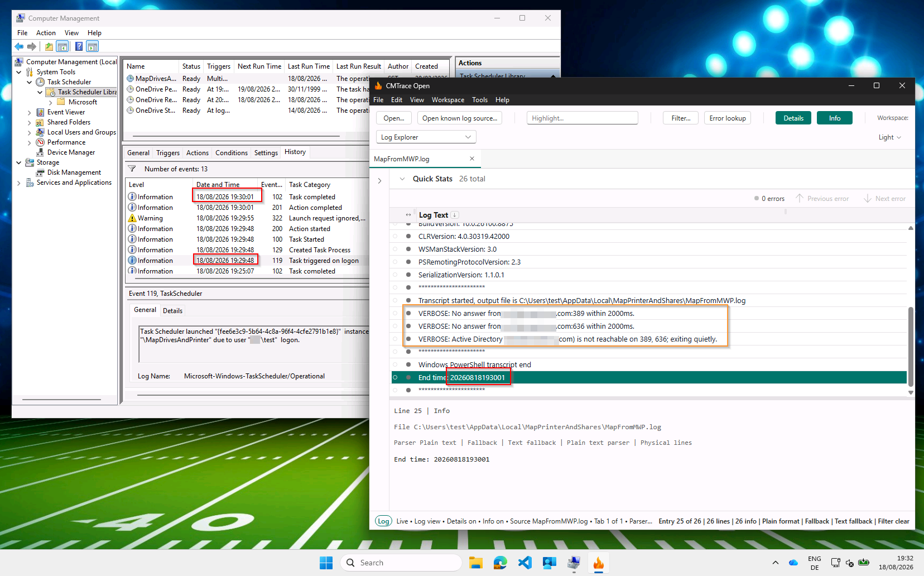
Task: Toggle the row marker for SerializationVersion line
Action: click(395, 275)
